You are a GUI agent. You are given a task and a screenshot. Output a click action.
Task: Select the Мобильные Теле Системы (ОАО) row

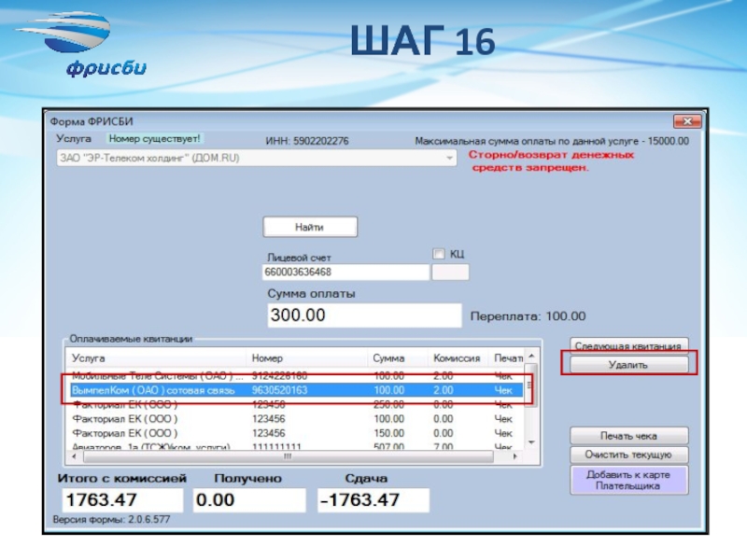296,376
